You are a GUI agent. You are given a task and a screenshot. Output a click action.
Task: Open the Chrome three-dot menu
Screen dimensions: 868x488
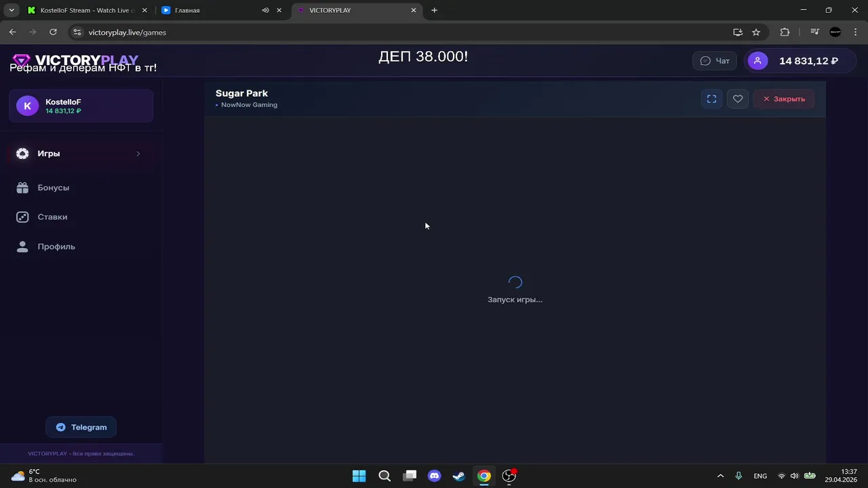coord(855,32)
